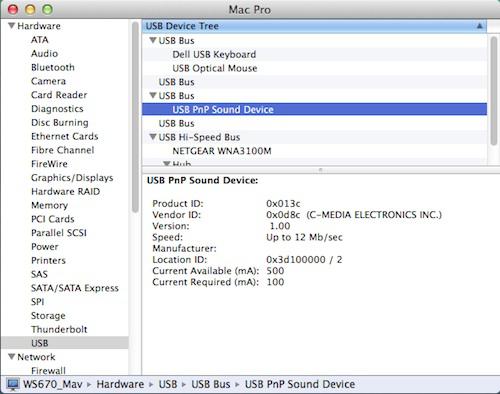Select the USB Hi-Speed Bus row
This screenshot has height=394, width=500.
[x=314, y=137]
